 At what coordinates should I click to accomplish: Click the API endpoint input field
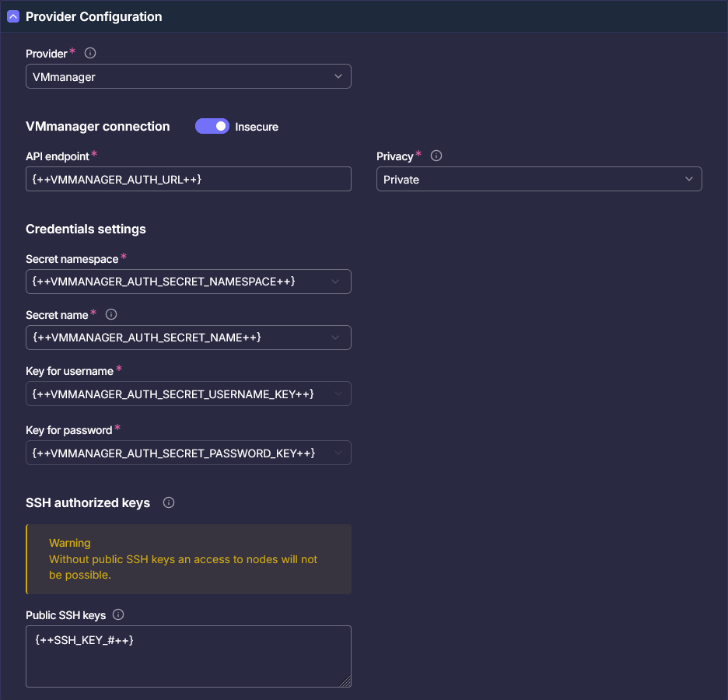(x=188, y=179)
